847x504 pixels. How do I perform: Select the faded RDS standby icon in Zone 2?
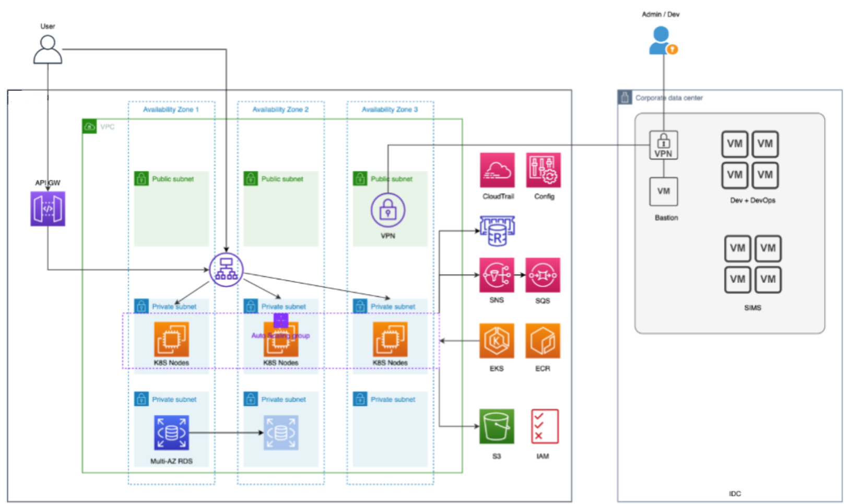coord(281,433)
